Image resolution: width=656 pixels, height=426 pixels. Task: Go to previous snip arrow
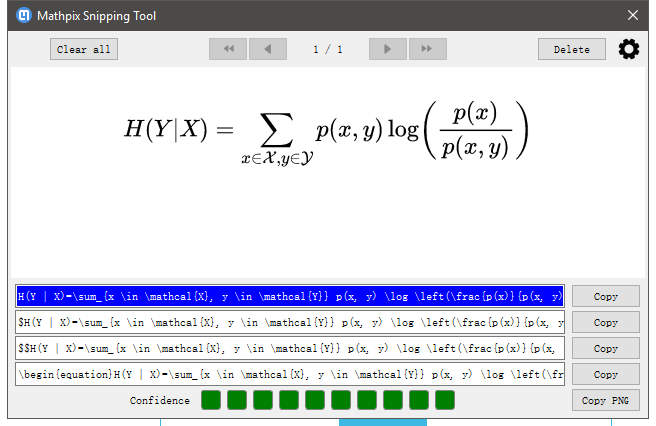click(x=268, y=49)
